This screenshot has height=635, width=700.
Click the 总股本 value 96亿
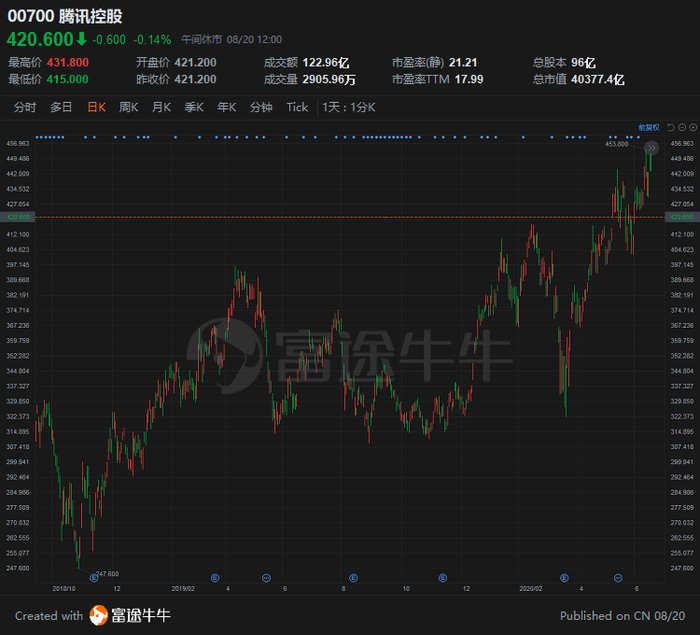coord(583,63)
